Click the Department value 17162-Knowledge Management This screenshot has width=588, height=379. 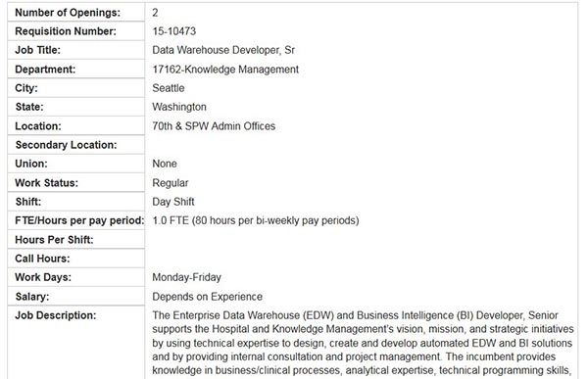point(225,69)
